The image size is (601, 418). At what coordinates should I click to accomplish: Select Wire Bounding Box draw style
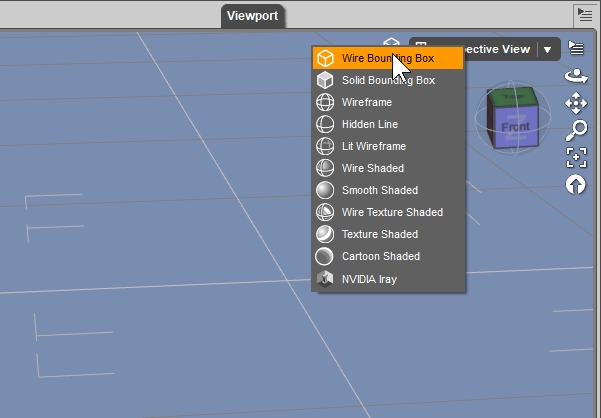click(388, 58)
